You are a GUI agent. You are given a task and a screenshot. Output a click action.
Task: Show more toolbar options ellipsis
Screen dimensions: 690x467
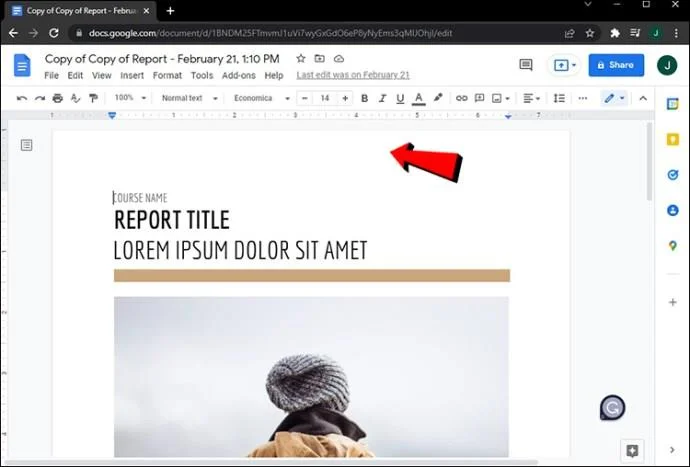(x=583, y=98)
